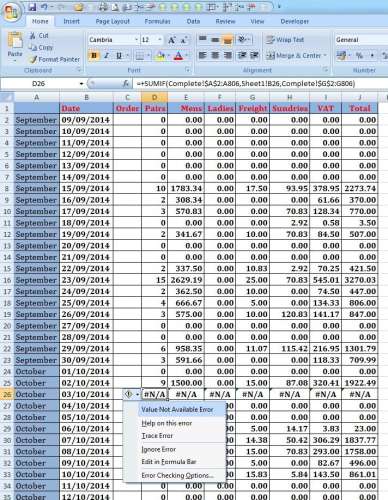This screenshot has width=388, height=500.
Task: Click the Increase Indent icon
Action: 254,55
